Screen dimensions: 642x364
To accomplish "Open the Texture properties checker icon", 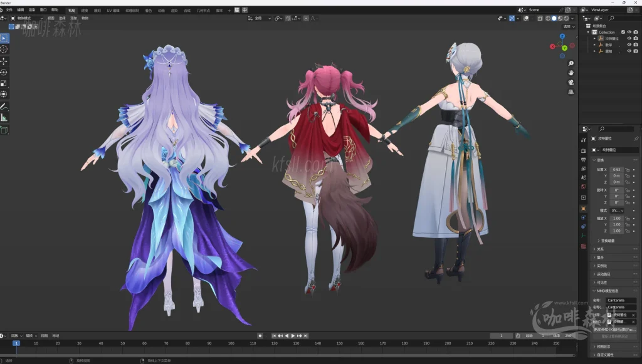I will [x=584, y=246].
